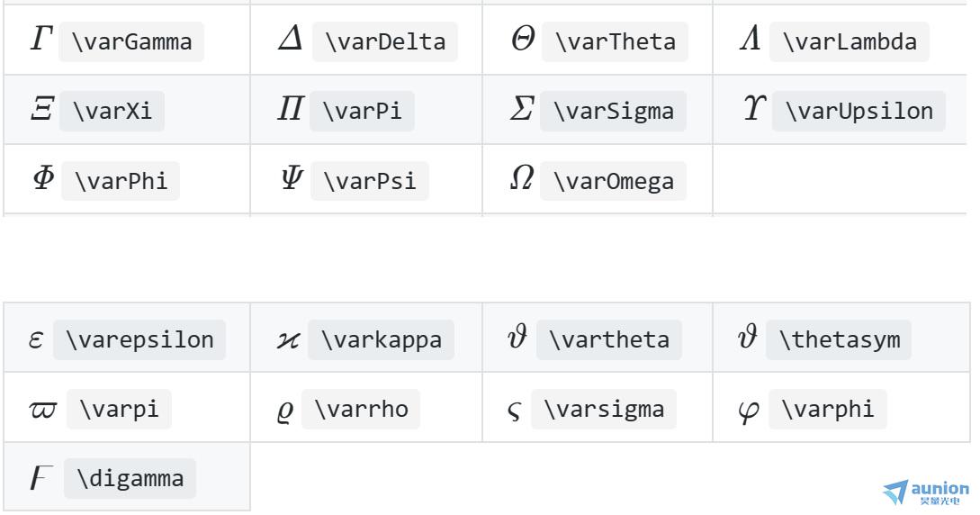The width and height of the screenshot is (980, 515).
Task: Select the \varSigma code label
Action: 613,112
